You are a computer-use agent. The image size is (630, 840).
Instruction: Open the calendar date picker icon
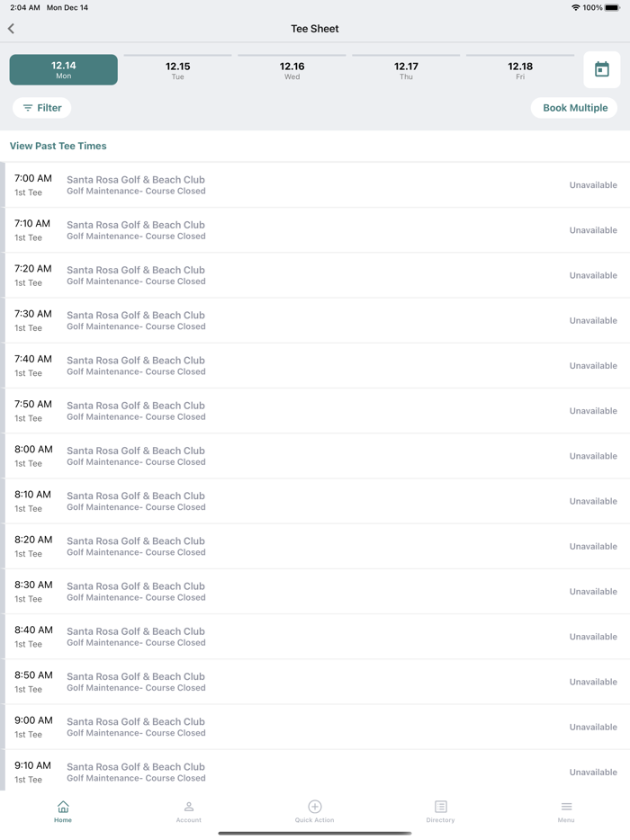tap(601, 69)
